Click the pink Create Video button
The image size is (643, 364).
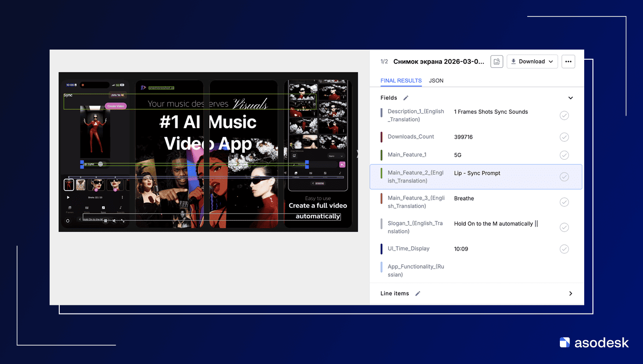[x=116, y=106]
